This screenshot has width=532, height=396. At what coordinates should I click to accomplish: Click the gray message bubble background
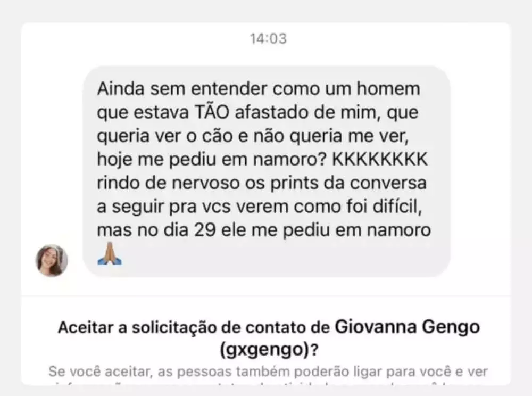click(x=267, y=171)
